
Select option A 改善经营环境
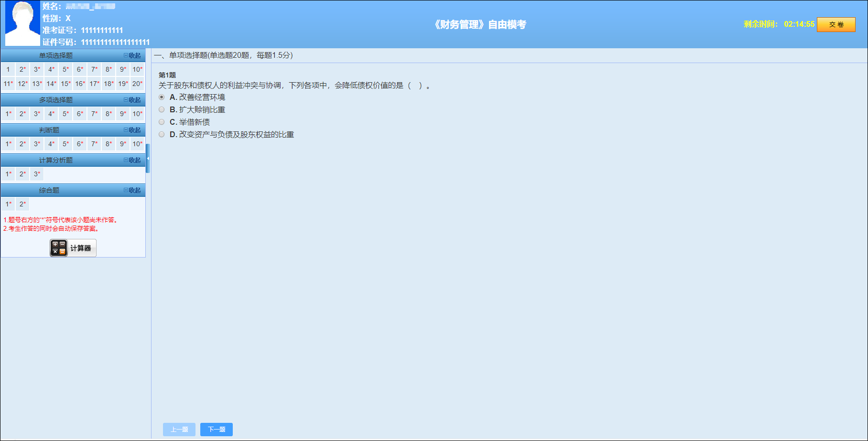162,96
